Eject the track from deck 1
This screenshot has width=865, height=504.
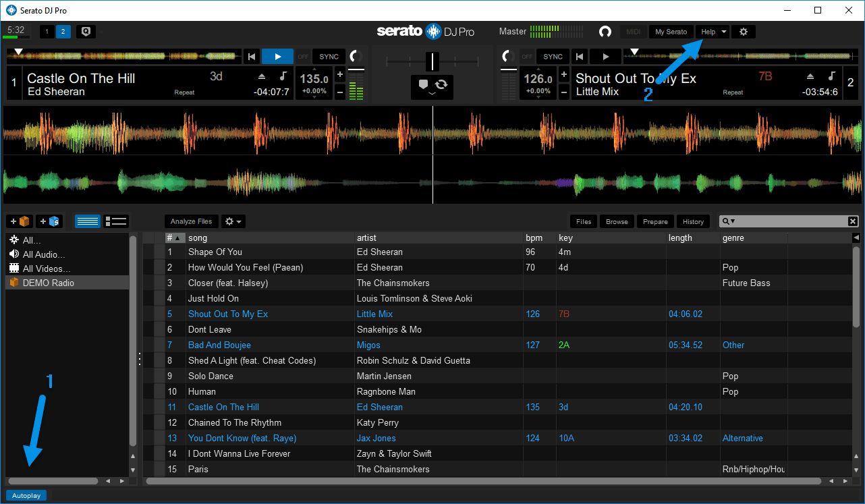[262, 76]
